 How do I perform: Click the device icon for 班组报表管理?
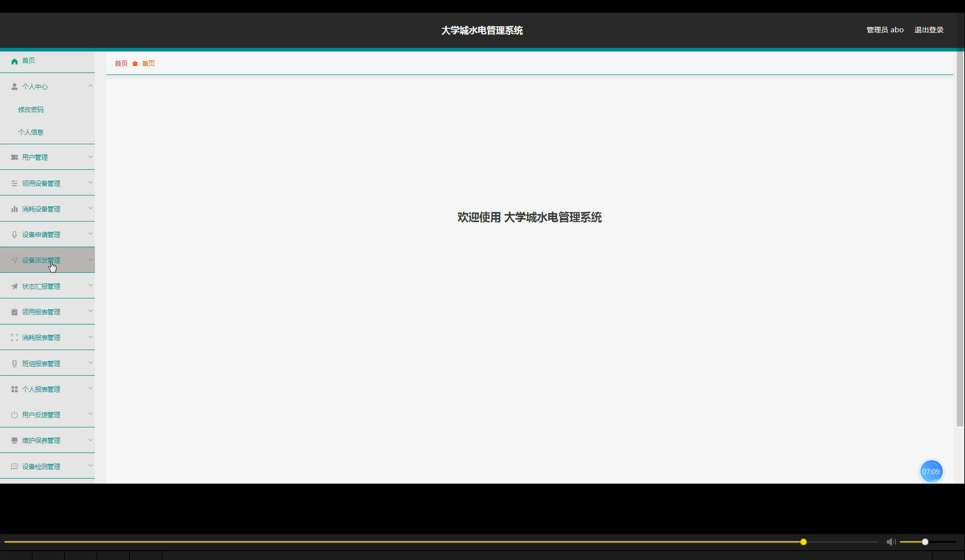(15, 363)
